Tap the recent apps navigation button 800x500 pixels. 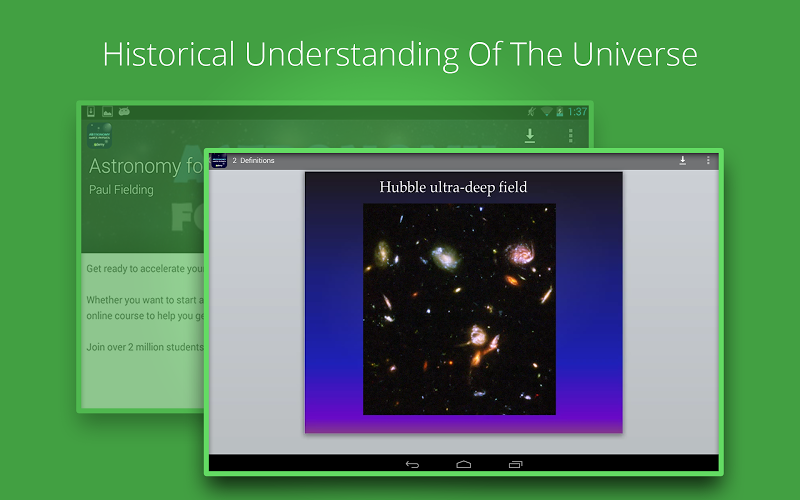515,464
